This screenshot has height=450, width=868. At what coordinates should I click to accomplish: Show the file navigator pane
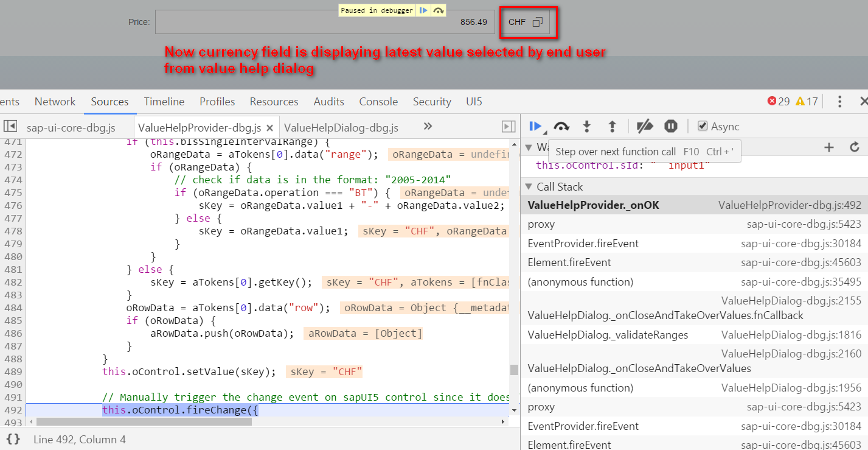click(x=10, y=126)
